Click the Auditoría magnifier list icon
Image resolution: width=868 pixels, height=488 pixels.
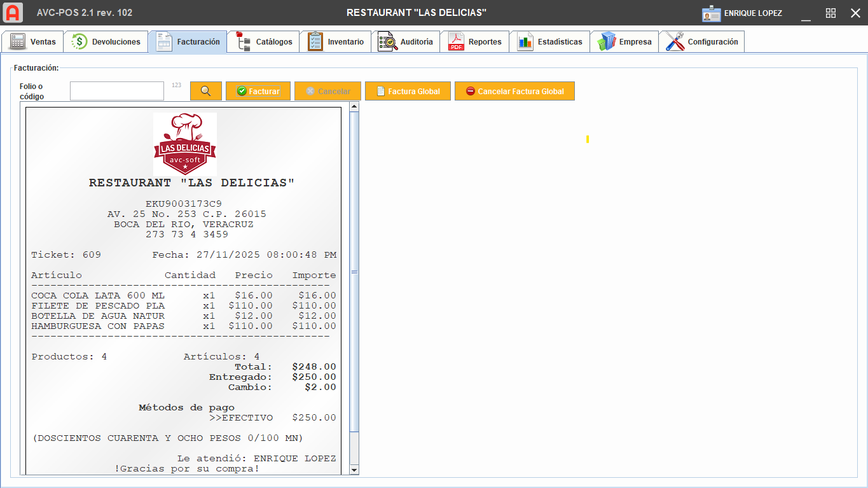point(387,42)
